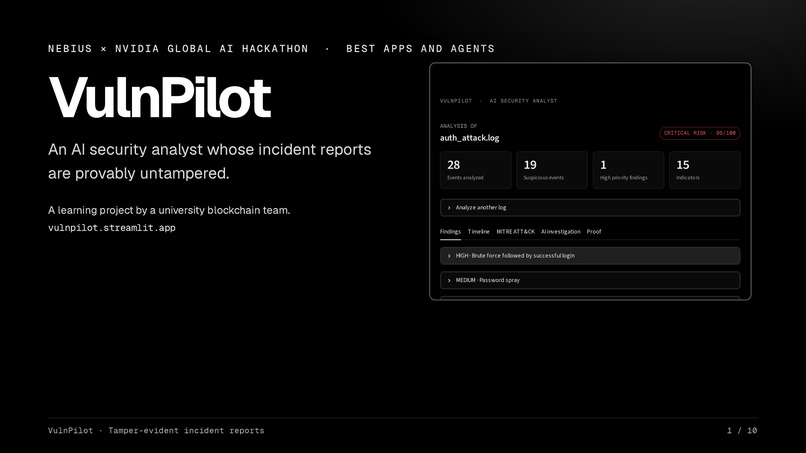Expand the Analyze another log section
806x453 pixels.
590,208
